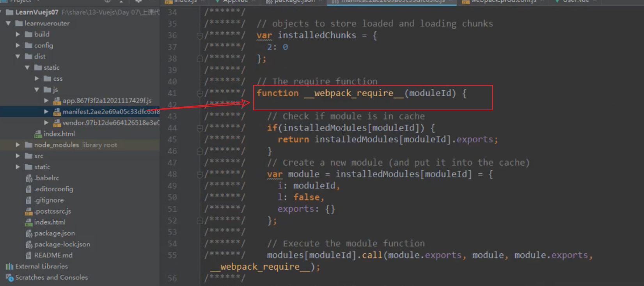Expand the build folder arrow
Image resolution: width=644 pixels, height=286 pixels.
18,34
